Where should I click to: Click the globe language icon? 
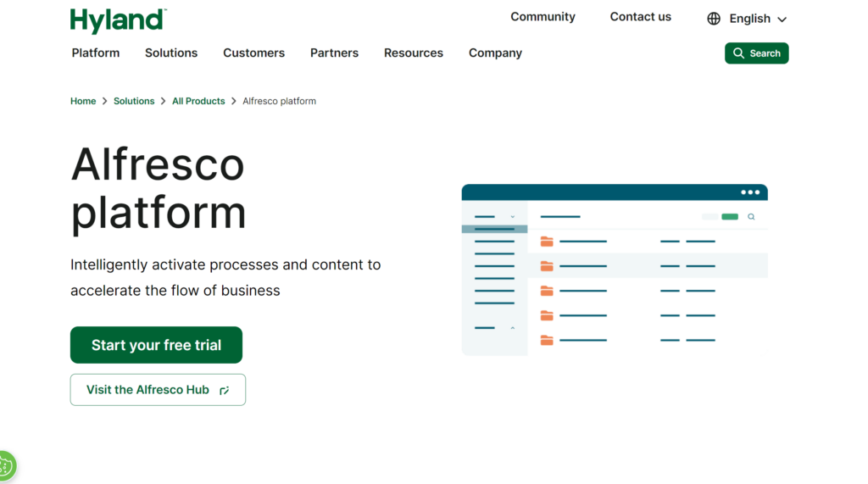click(x=714, y=19)
